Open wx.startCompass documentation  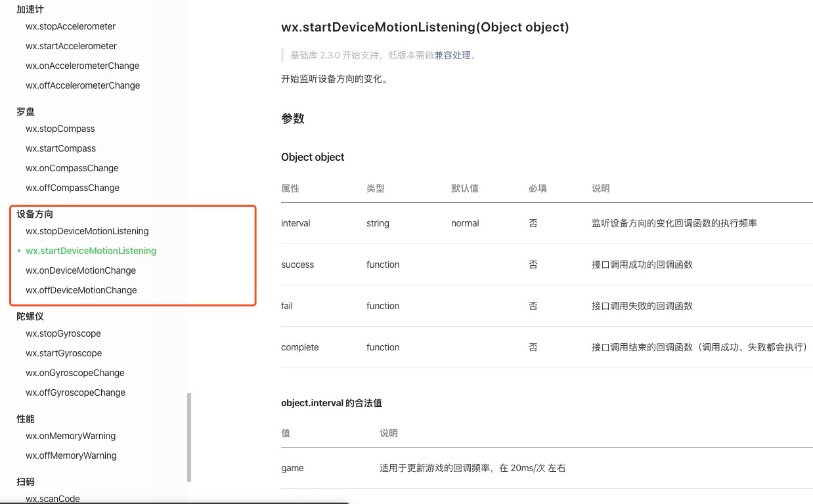pos(61,148)
